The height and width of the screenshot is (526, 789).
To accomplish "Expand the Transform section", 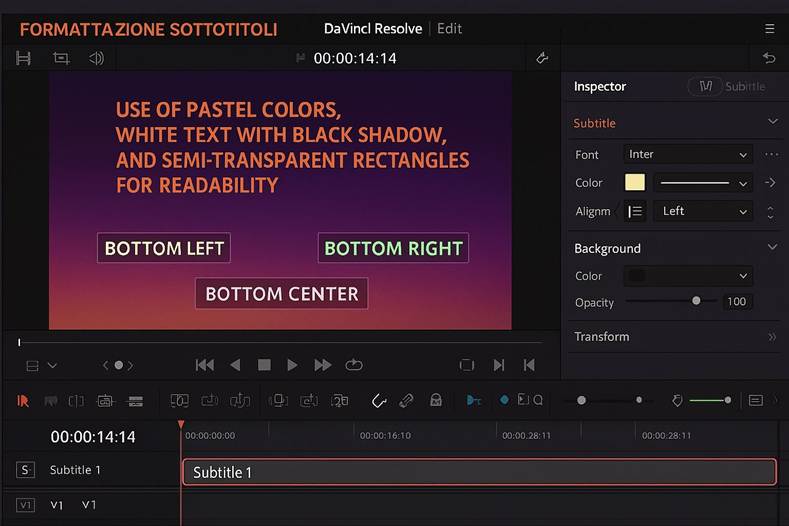I will coord(772,337).
